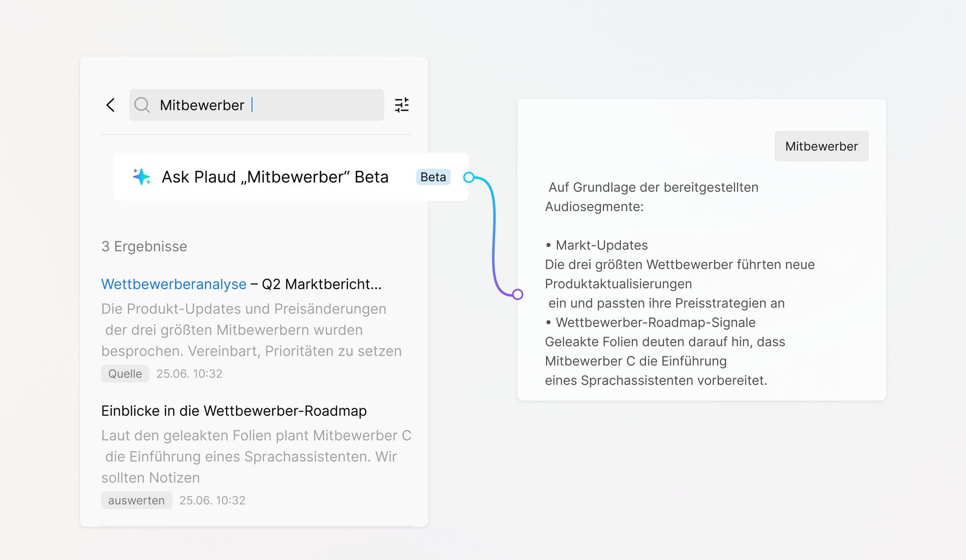Click first result's 25.06. 10:32 timestamp

[189, 374]
